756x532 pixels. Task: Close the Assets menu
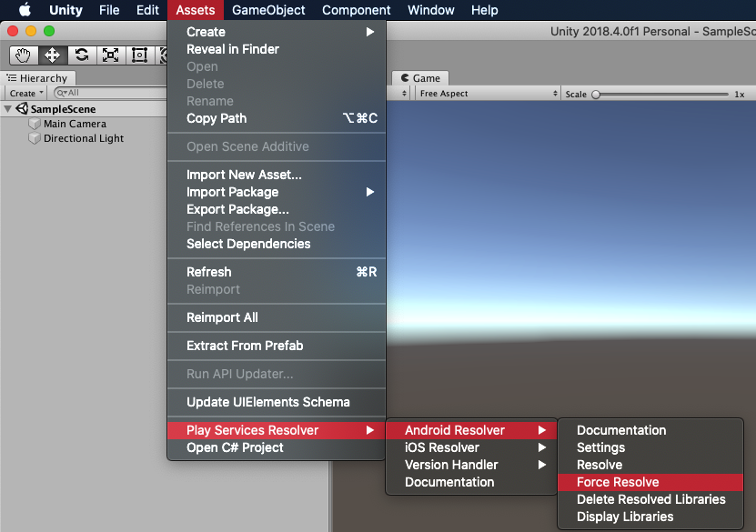(x=196, y=10)
